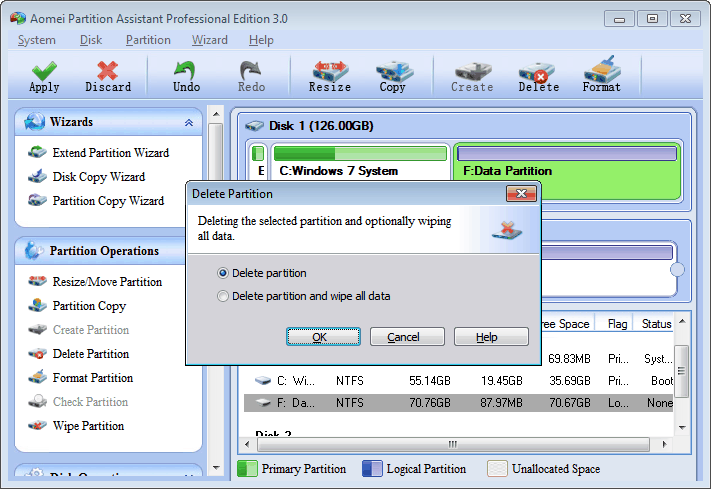Confirm deletion with the OK button
711x489 pixels.
pos(323,337)
